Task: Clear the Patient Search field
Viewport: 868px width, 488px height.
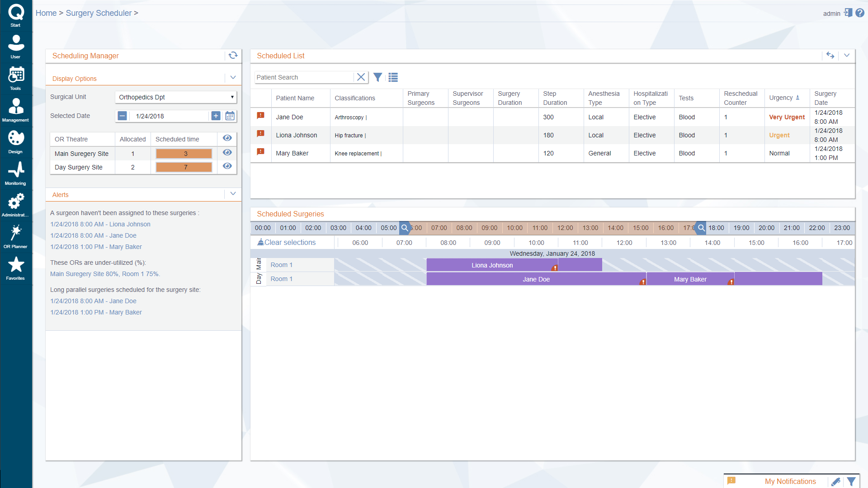Action: point(361,77)
